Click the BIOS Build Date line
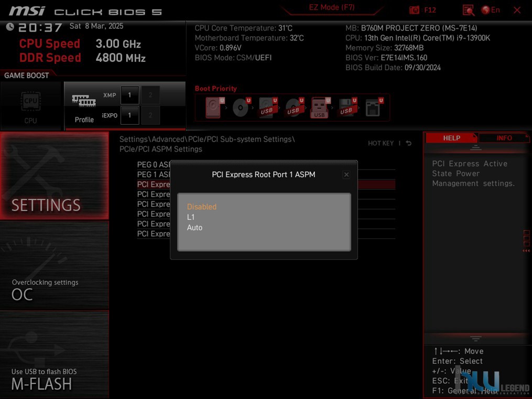This screenshot has height=399, width=532. pyautogui.click(x=393, y=67)
